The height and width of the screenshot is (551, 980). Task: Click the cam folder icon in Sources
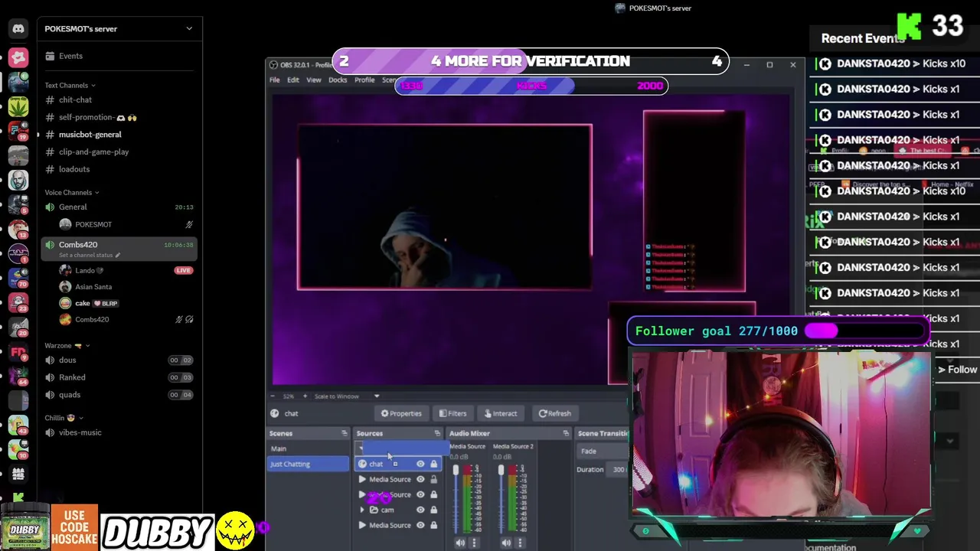[374, 510]
